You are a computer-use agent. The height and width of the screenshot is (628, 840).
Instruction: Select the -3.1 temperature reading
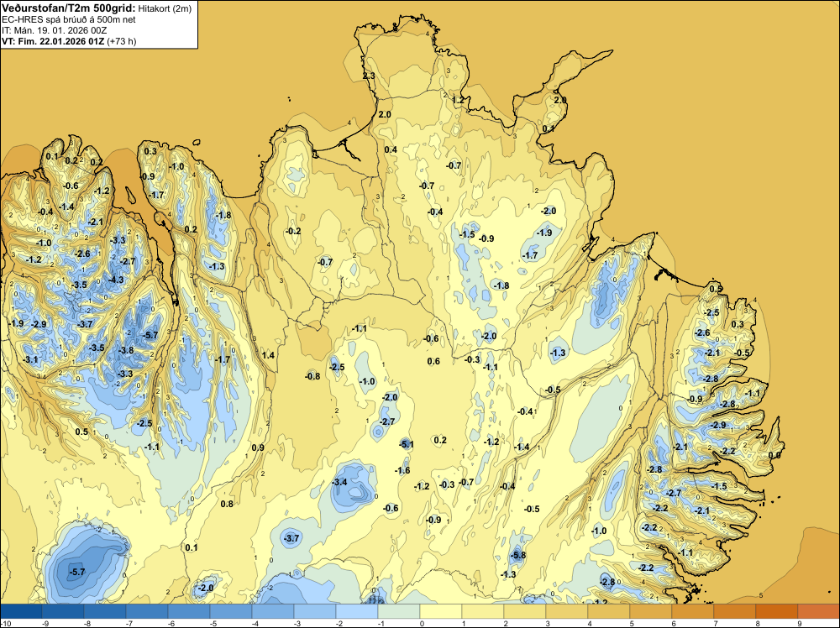coord(31,359)
